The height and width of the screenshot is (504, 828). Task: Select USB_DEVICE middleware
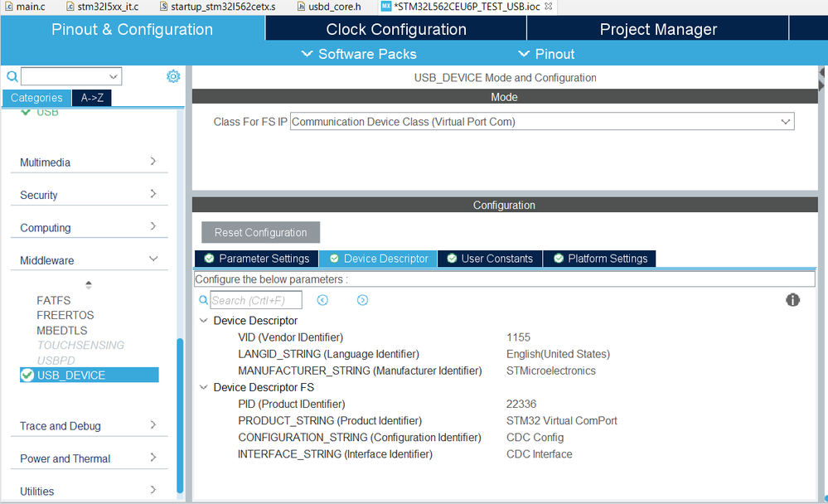[x=90, y=375]
